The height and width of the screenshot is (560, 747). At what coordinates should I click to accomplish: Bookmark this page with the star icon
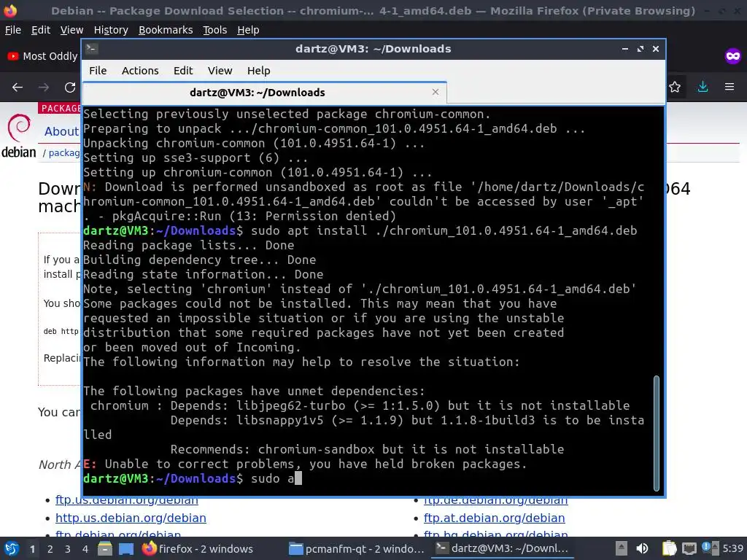[x=675, y=87]
